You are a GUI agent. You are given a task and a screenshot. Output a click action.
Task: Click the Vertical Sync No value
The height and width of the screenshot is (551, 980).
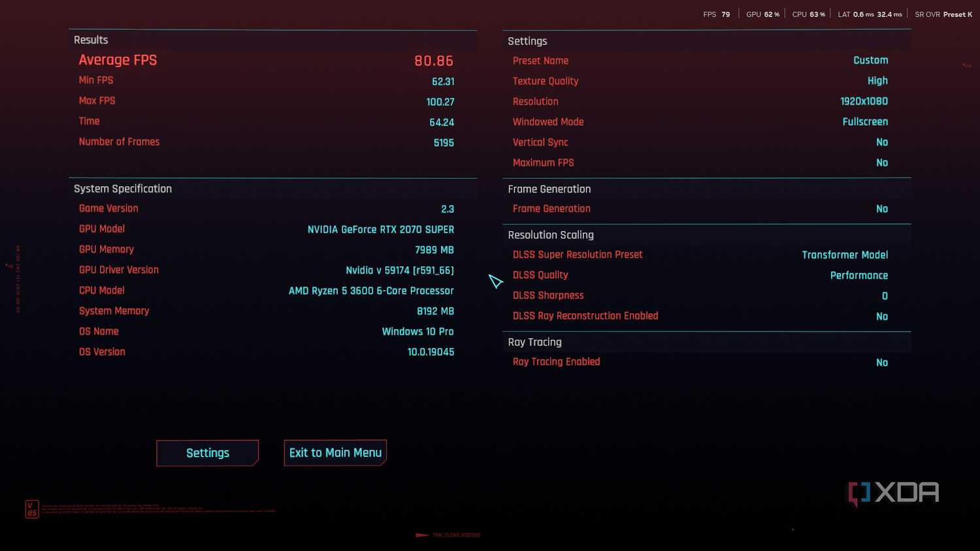coord(882,142)
